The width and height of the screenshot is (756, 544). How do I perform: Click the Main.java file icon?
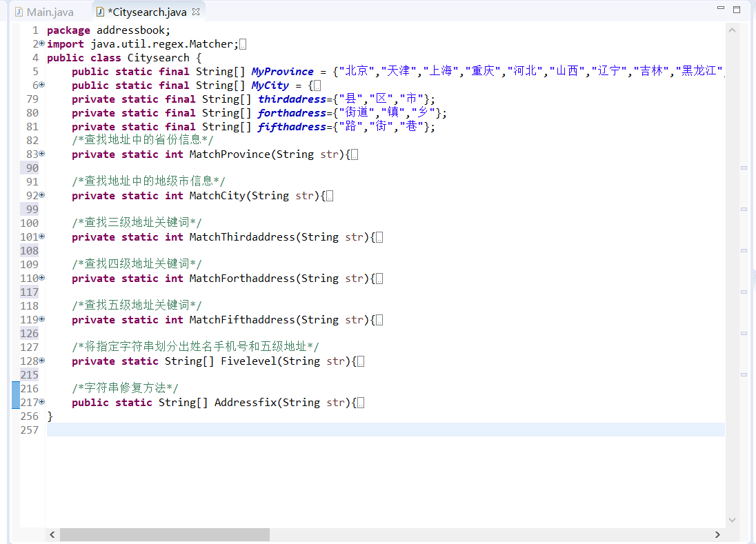tap(19, 12)
